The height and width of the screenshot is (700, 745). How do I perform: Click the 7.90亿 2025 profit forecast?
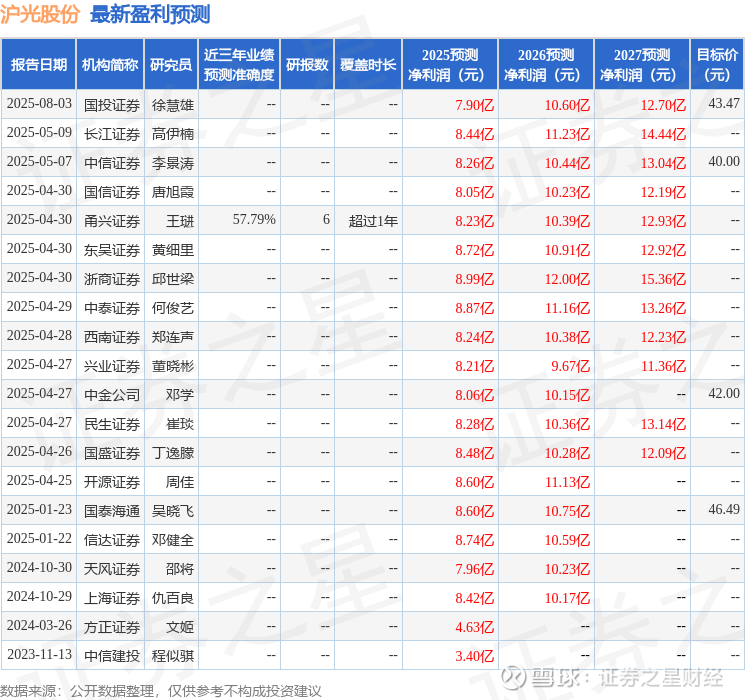474,105
